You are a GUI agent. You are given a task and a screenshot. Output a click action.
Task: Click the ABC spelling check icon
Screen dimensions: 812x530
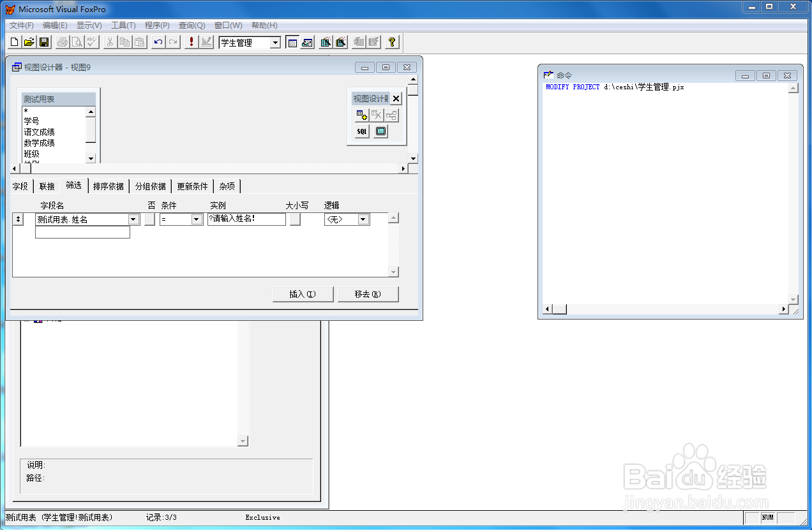coord(91,43)
